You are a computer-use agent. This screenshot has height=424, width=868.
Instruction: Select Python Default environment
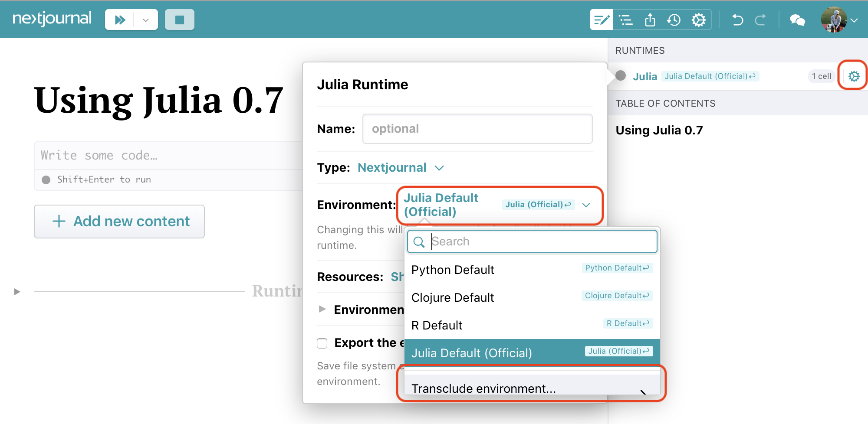pyautogui.click(x=532, y=270)
